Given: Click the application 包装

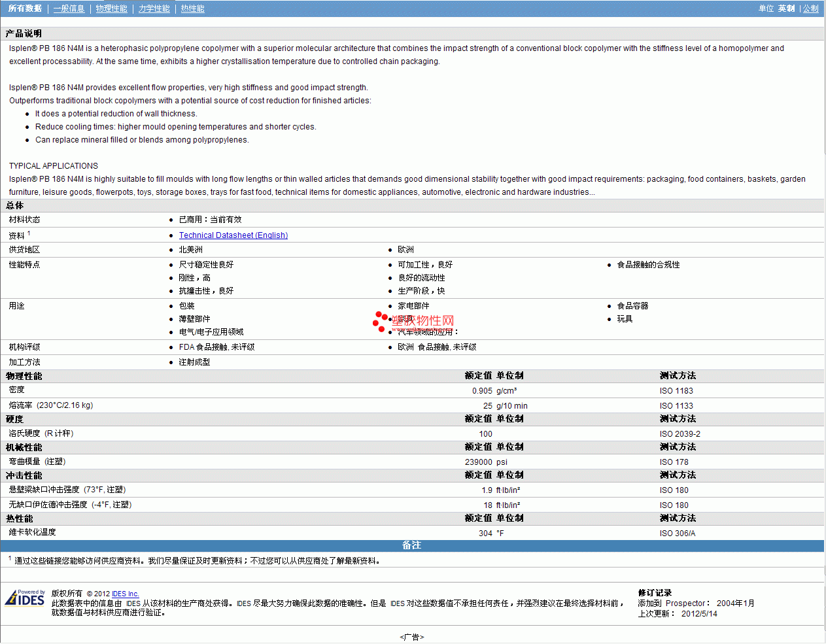Looking at the screenshot, I should click(x=186, y=306).
